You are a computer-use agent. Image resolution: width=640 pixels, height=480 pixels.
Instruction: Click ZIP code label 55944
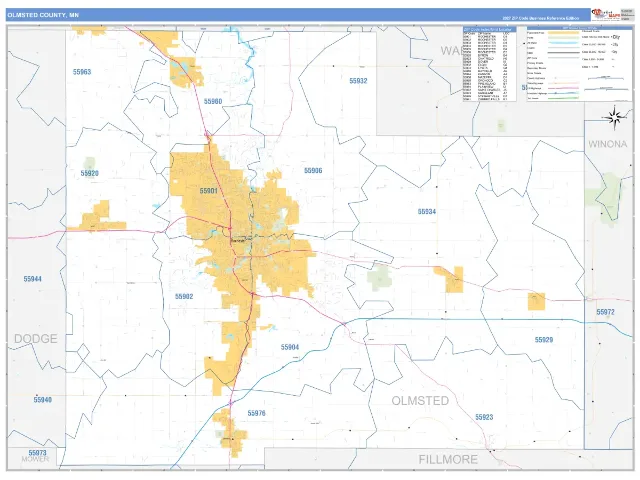[33, 279]
